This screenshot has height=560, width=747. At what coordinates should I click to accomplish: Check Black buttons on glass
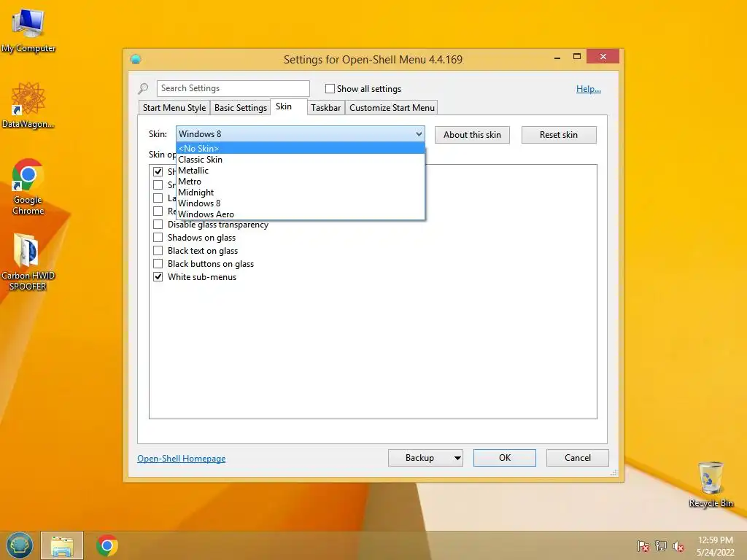(158, 264)
